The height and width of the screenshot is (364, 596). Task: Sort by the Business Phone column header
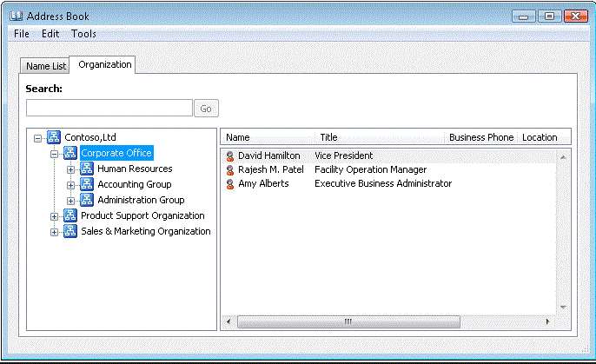[481, 137]
